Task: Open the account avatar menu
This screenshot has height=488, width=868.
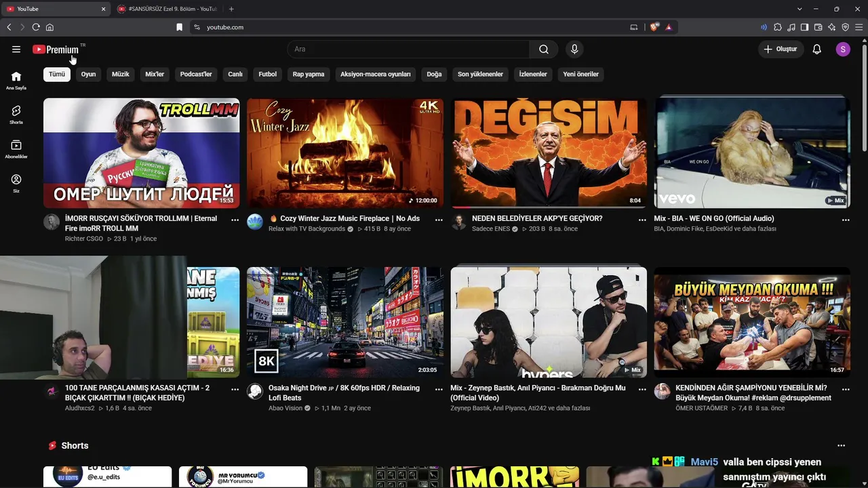Action: [843, 49]
